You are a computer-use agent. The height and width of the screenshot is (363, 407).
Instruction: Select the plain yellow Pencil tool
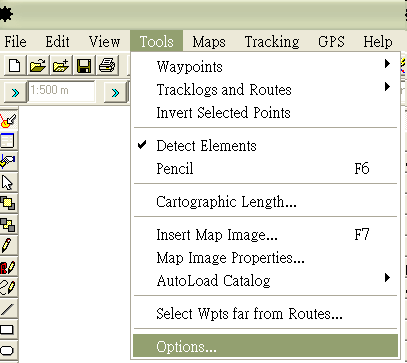tap(8, 246)
